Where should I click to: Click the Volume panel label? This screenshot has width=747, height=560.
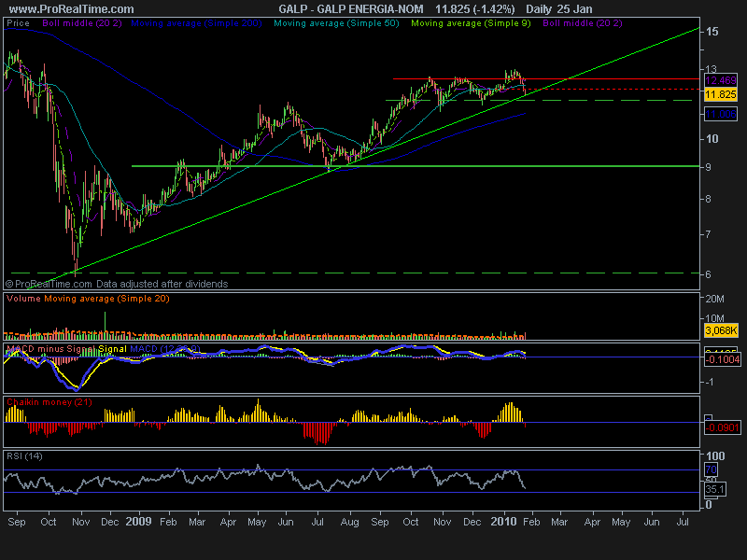click(x=24, y=299)
